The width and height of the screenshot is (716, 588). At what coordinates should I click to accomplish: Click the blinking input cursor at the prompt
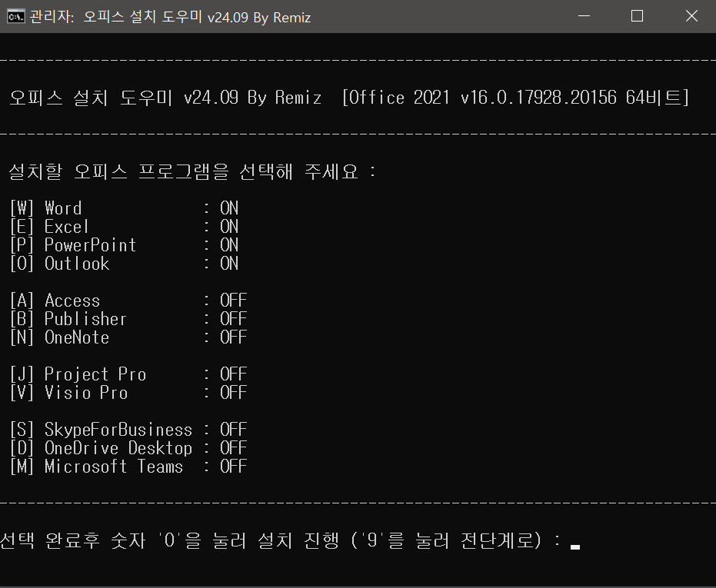[x=575, y=546]
